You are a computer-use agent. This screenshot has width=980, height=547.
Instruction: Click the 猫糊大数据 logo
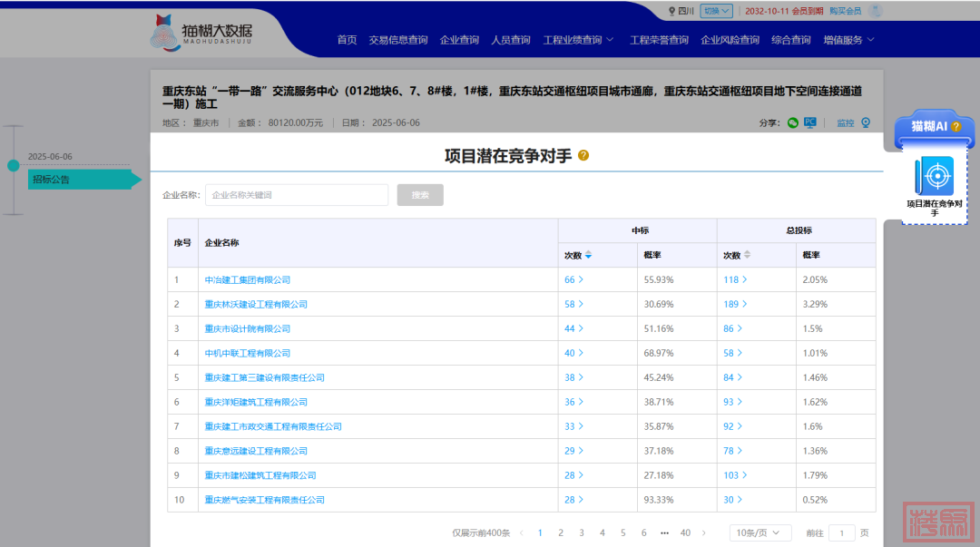201,33
